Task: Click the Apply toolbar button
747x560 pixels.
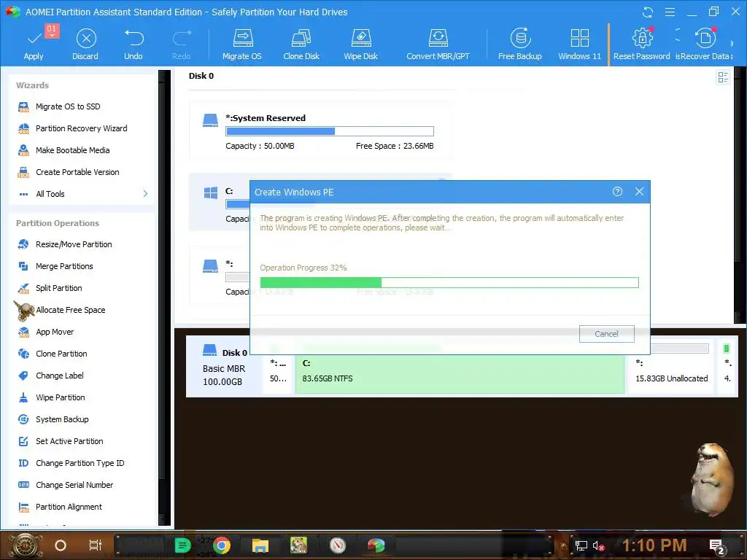Action: pyautogui.click(x=34, y=43)
